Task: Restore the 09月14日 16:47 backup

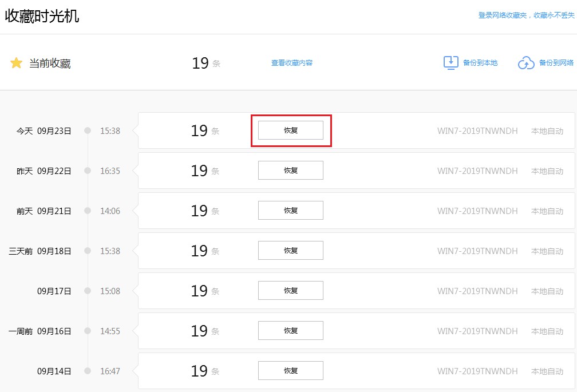Action: tap(291, 371)
